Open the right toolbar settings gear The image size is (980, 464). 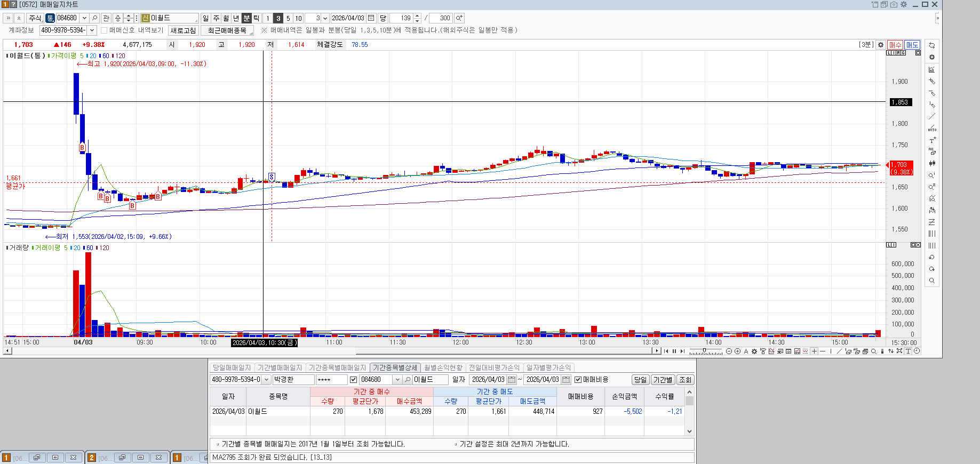tap(932, 57)
